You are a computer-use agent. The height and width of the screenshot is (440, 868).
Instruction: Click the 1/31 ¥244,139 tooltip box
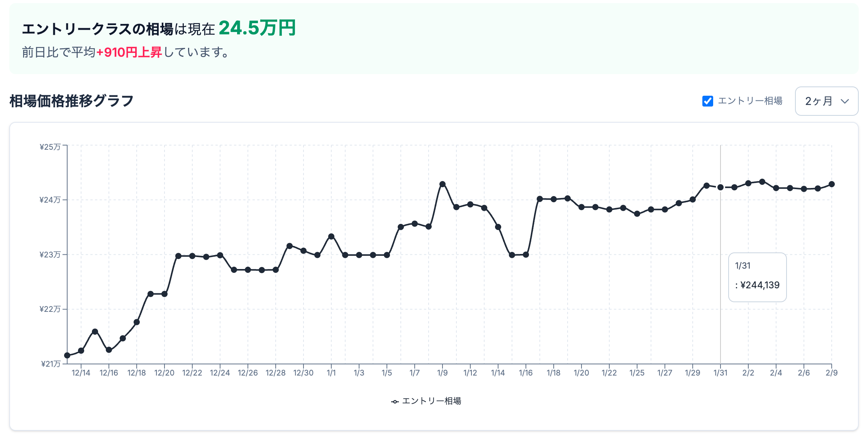[757, 277]
